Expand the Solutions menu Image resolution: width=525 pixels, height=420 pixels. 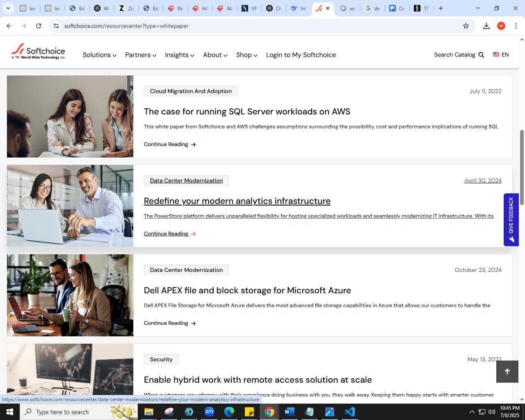[x=100, y=55]
